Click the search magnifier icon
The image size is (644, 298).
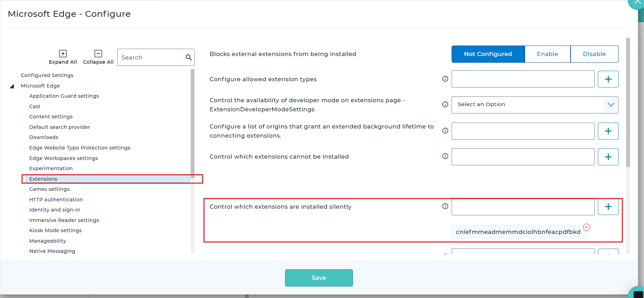click(x=189, y=57)
